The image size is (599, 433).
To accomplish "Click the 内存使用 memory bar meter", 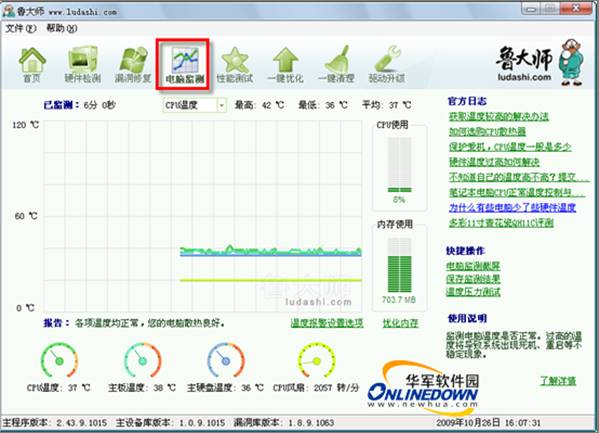I will click(x=400, y=265).
